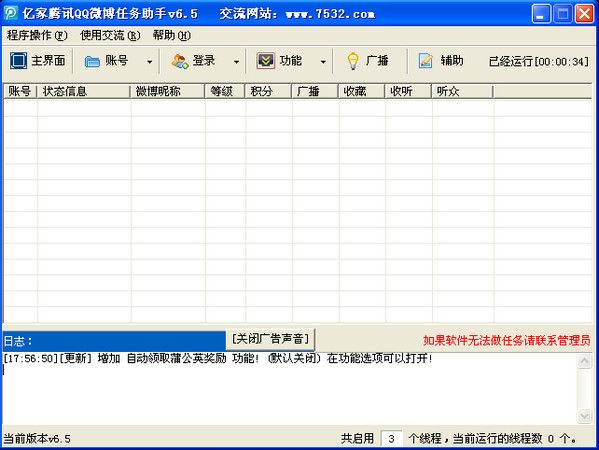Open the 程序操作(F) menu

[x=37, y=36]
